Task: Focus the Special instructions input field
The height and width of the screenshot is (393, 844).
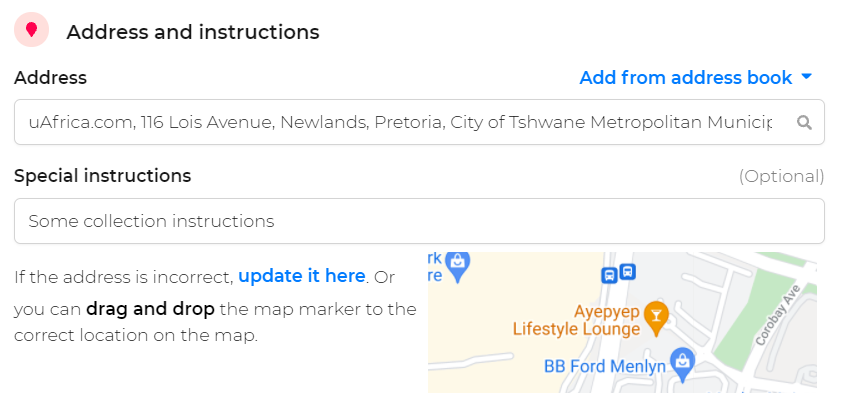Action: coord(419,221)
